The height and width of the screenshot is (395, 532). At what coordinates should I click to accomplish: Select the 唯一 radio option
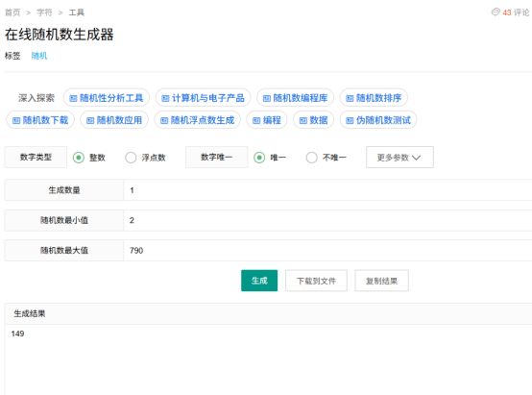259,158
